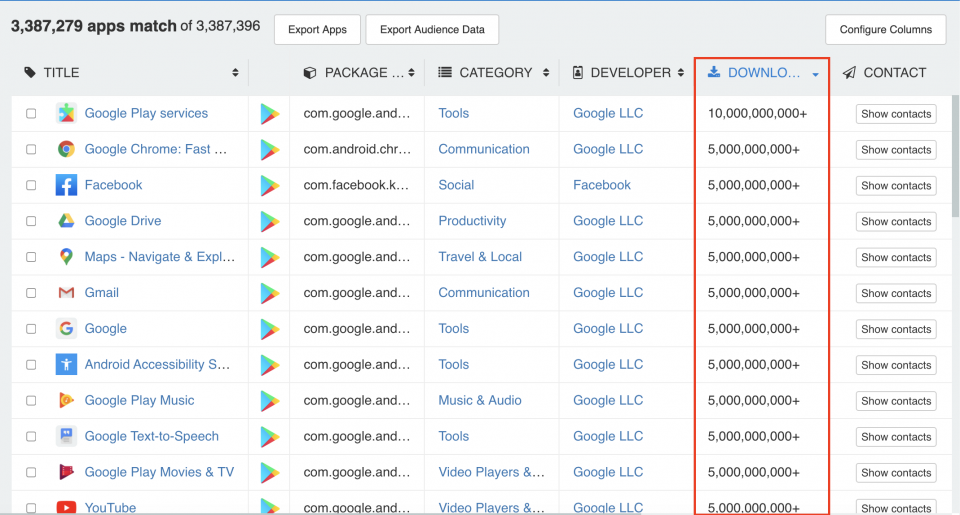
Task: Click Play Store icon in Gmail row
Action: point(269,293)
